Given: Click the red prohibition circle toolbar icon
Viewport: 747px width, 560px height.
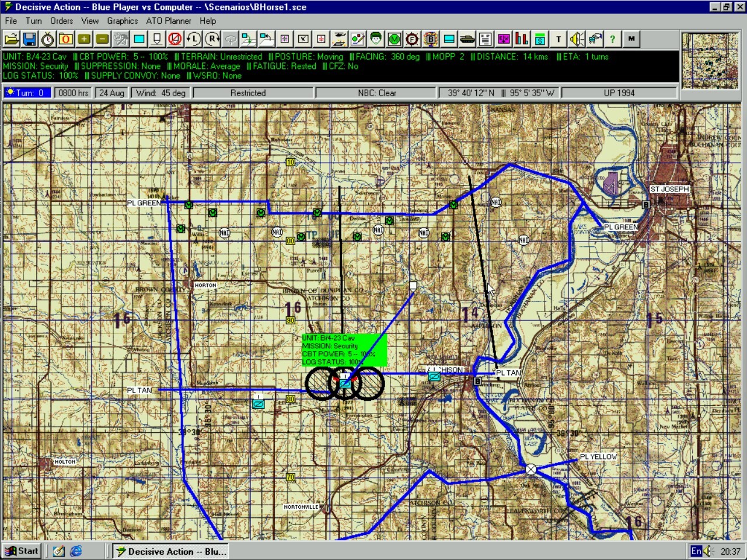Looking at the screenshot, I should pos(175,39).
